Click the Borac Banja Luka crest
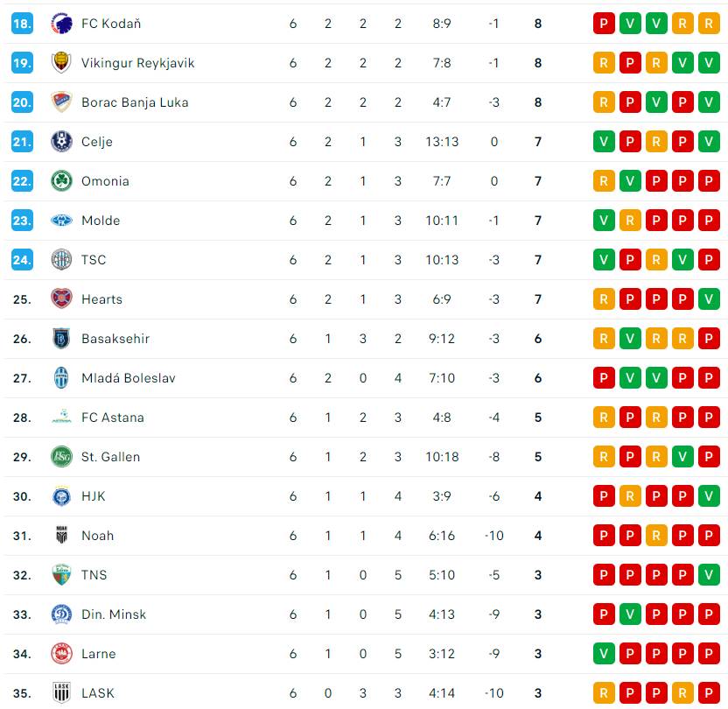728x709 pixels. click(61, 102)
